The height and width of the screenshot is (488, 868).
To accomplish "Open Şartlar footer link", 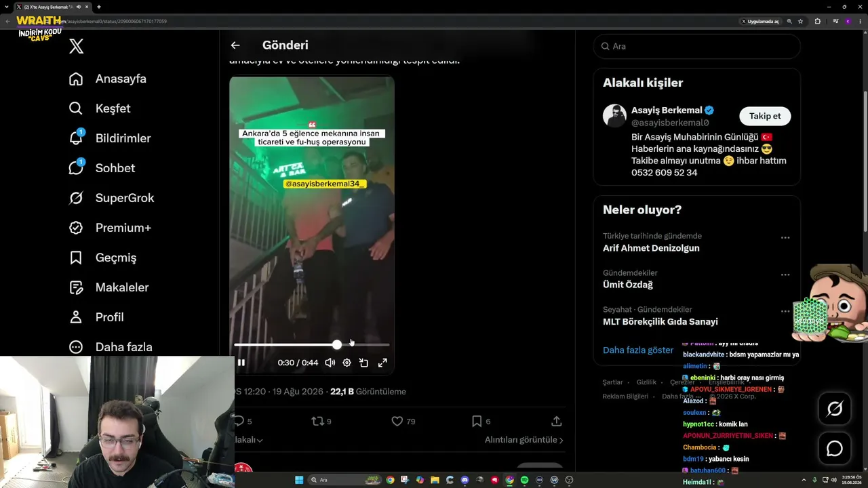I will click(612, 382).
